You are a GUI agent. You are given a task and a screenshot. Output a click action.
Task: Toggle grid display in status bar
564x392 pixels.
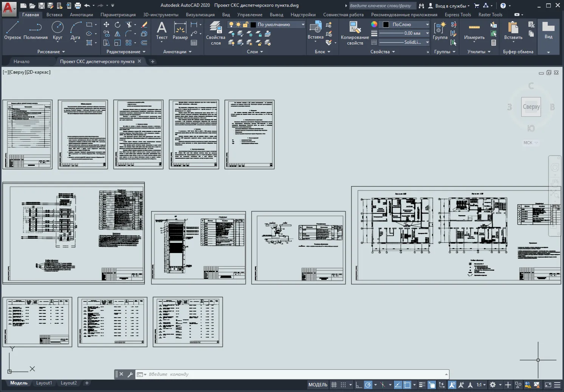click(334, 385)
